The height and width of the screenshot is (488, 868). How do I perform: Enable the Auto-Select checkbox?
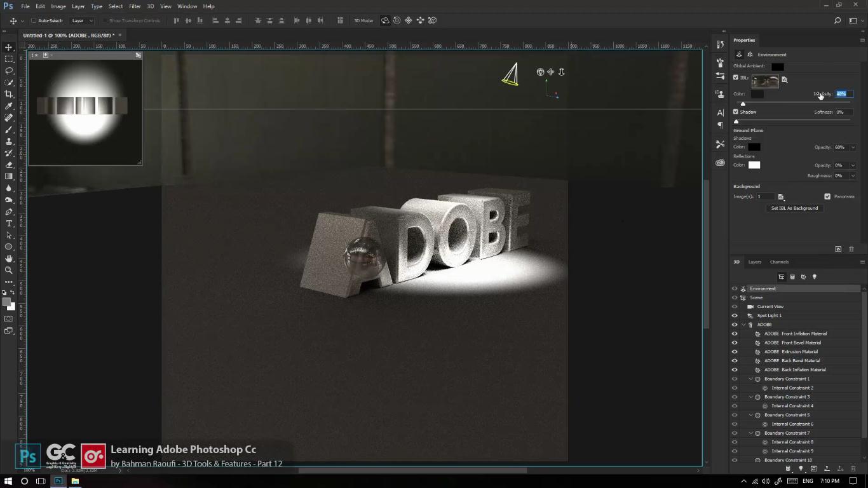pos(34,20)
